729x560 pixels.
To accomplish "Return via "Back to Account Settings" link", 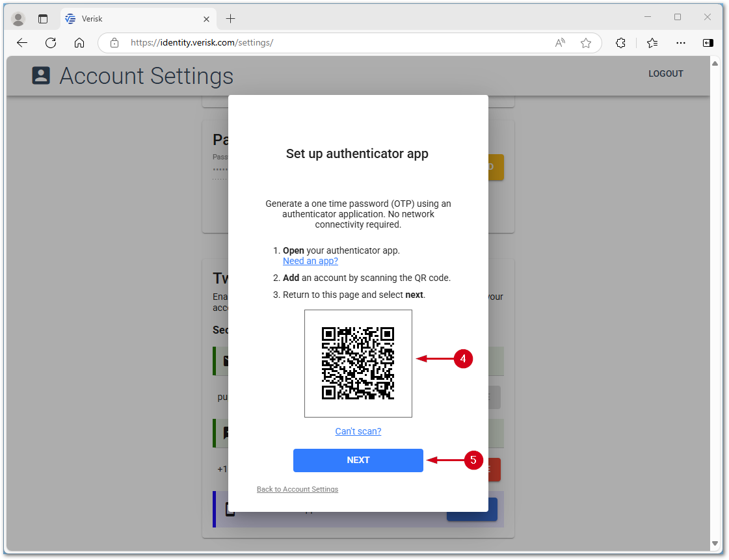I will click(297, 489).
